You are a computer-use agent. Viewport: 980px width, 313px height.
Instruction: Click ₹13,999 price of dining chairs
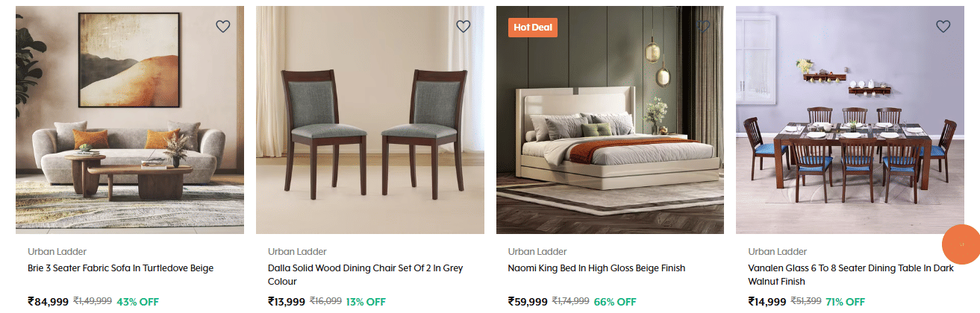(287, 302)
